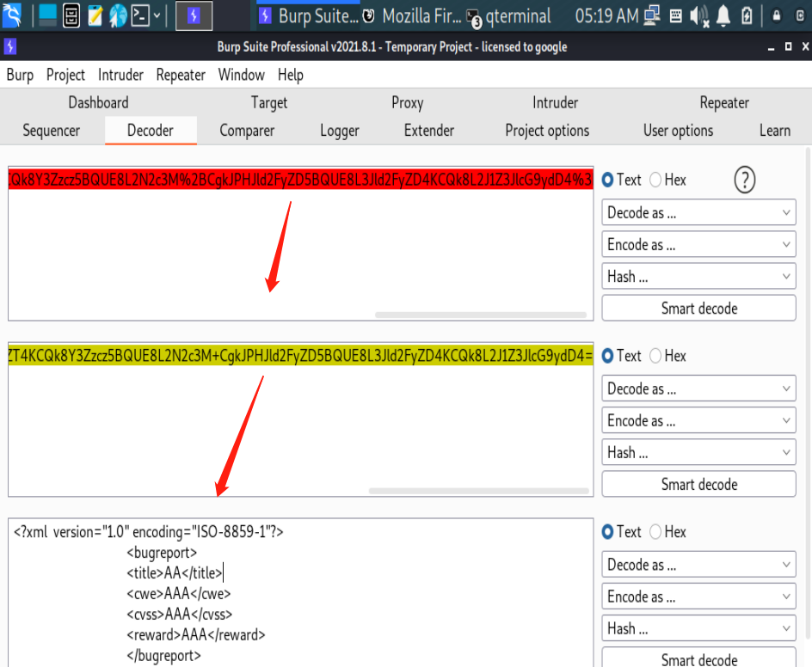The width and height of the screenshot is (812, 667).
Task: Launch the web browser globe icon
Action: coord(118,15)
